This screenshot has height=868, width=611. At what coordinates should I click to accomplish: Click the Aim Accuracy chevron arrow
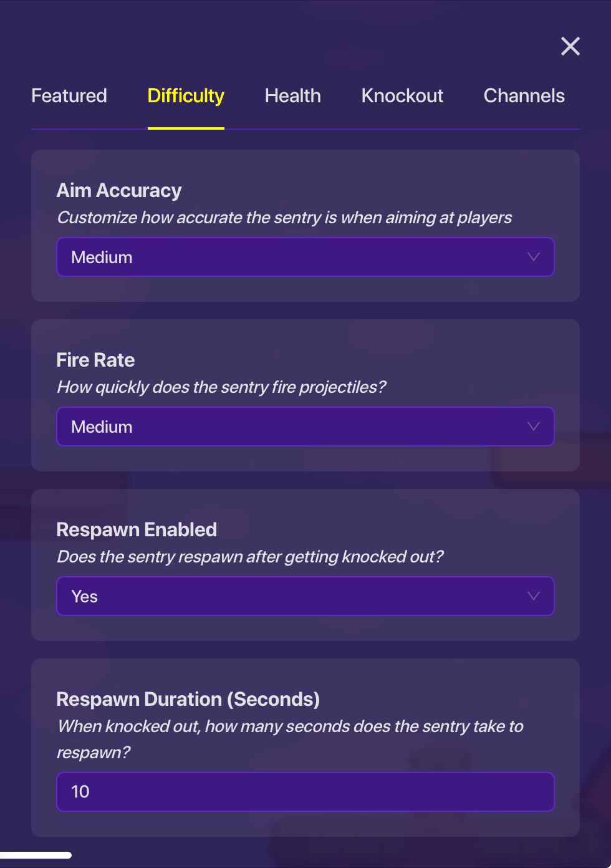[x=533, y=257]
